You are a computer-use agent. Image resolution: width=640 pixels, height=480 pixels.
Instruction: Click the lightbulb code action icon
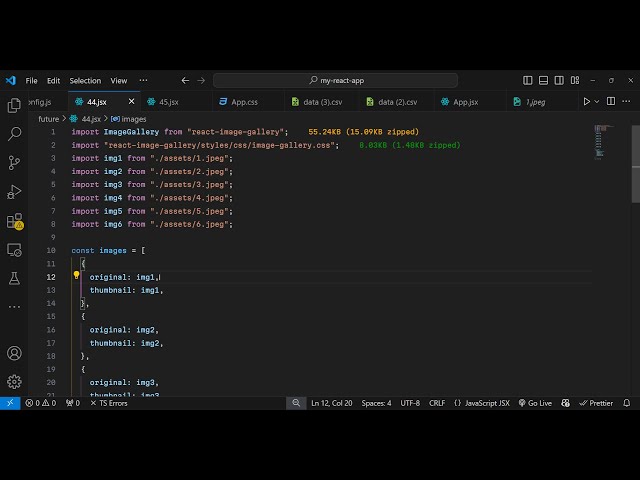76,275
